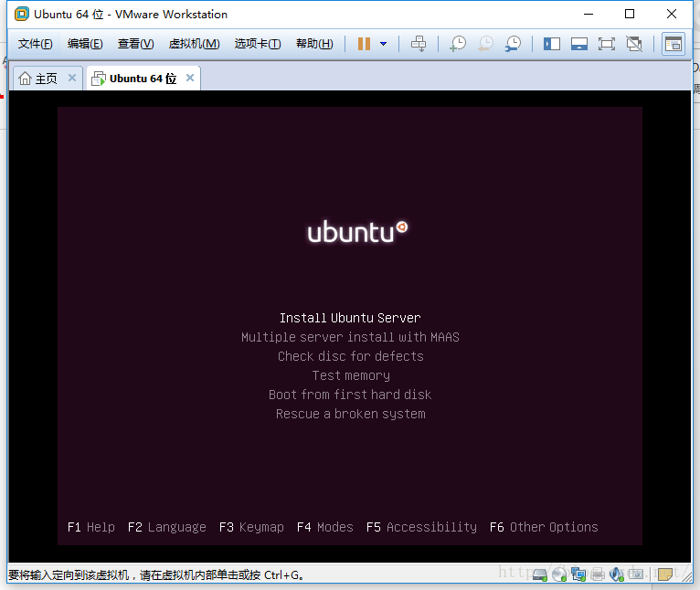Click F2 Language at bottom

pos(167,527)
